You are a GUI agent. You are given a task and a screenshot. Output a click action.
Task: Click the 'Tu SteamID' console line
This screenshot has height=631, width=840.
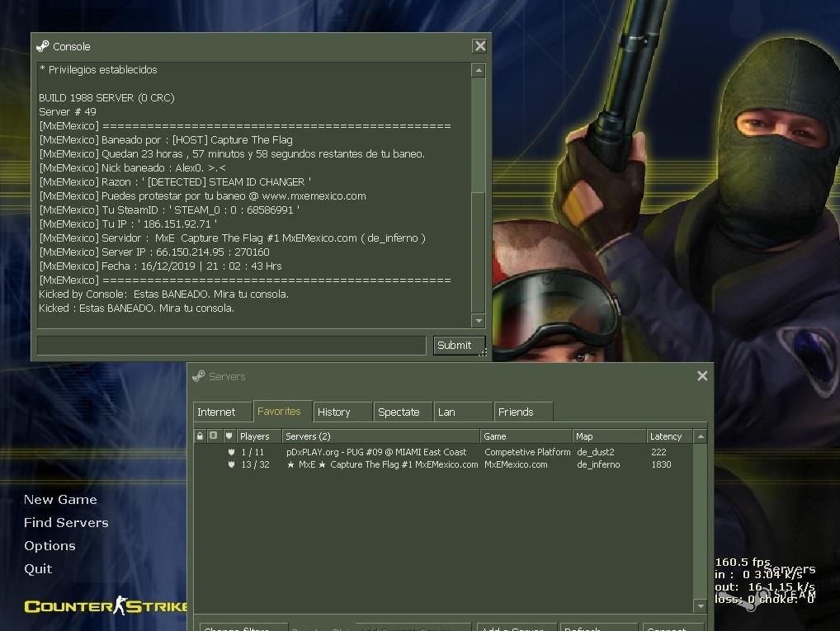tap(169, 210)
